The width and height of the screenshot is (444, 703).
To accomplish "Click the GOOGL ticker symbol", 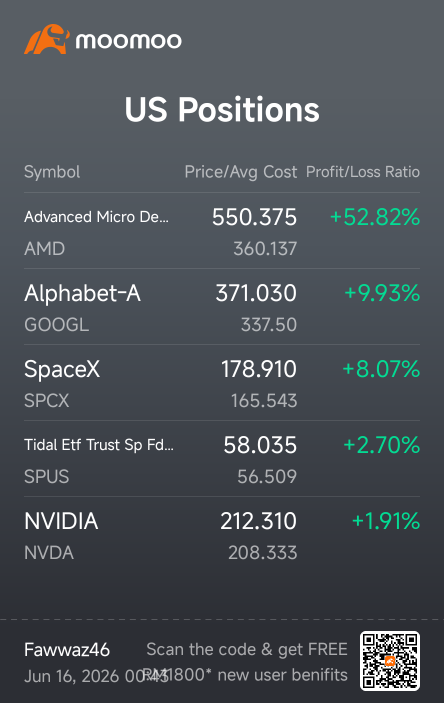I will (57, 325).
